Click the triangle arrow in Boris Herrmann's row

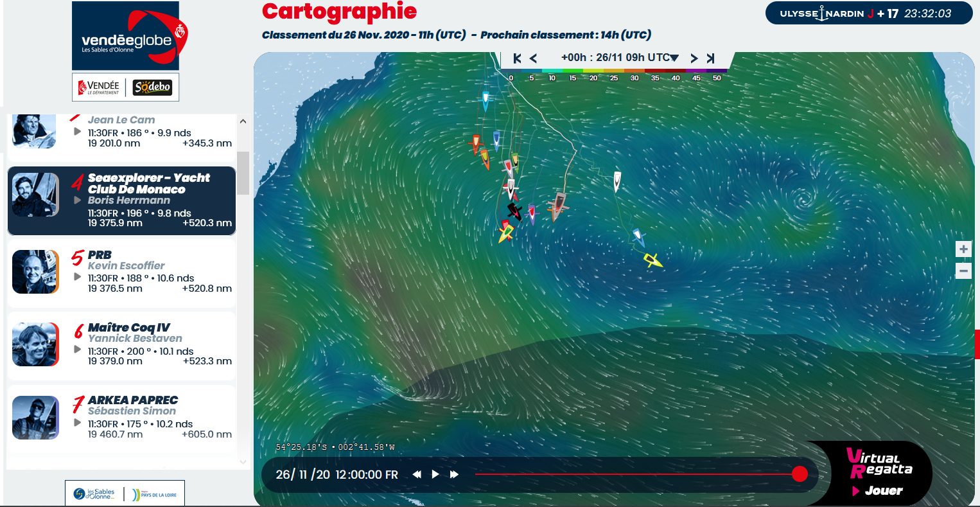coord(78,200)
